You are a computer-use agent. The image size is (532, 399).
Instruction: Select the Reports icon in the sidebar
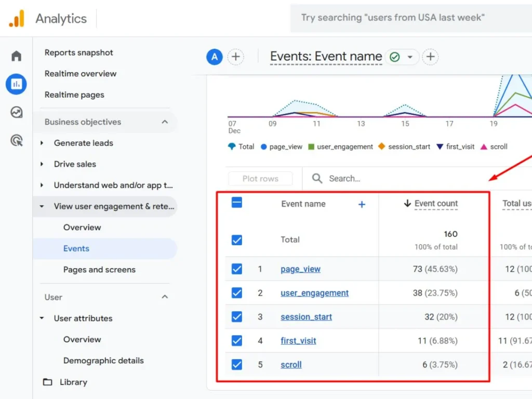coord(16,84)
